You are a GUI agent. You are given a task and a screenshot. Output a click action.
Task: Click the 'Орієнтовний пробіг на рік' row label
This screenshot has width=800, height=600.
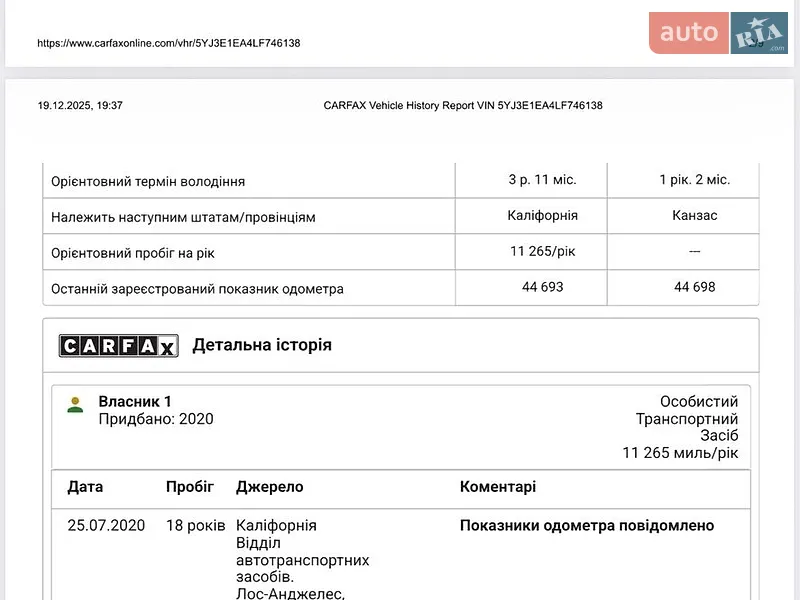point(133,253)
